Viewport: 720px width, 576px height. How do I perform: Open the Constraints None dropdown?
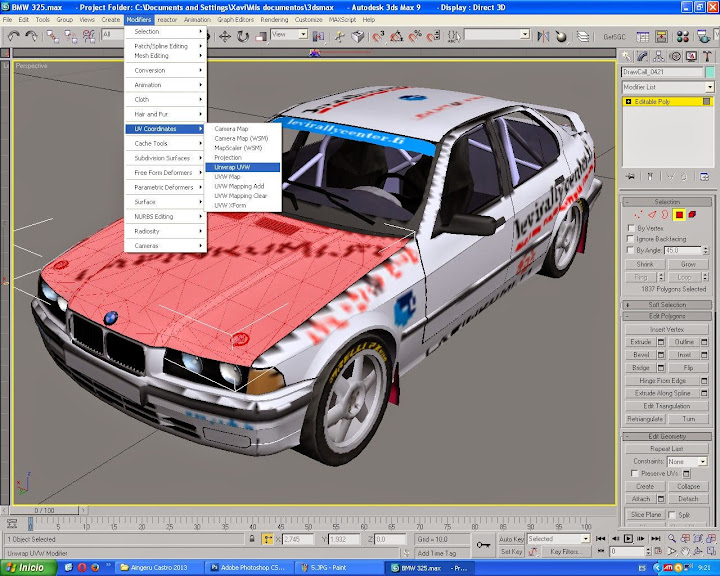point(687,461)
